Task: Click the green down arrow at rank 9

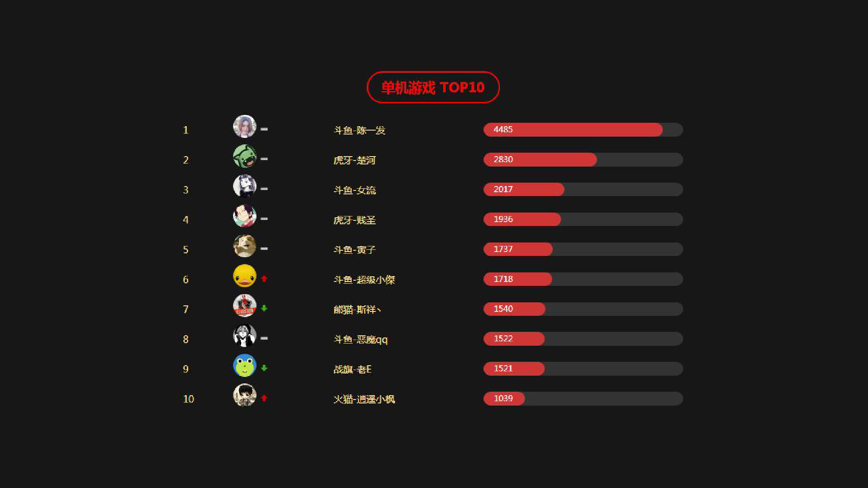Action: pos(264,368)
